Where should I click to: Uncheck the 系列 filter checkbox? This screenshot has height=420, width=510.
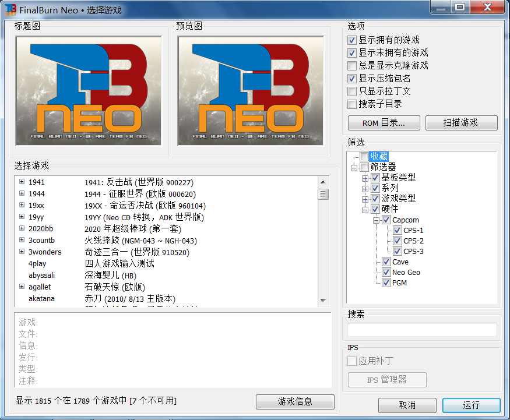(375, 188)
